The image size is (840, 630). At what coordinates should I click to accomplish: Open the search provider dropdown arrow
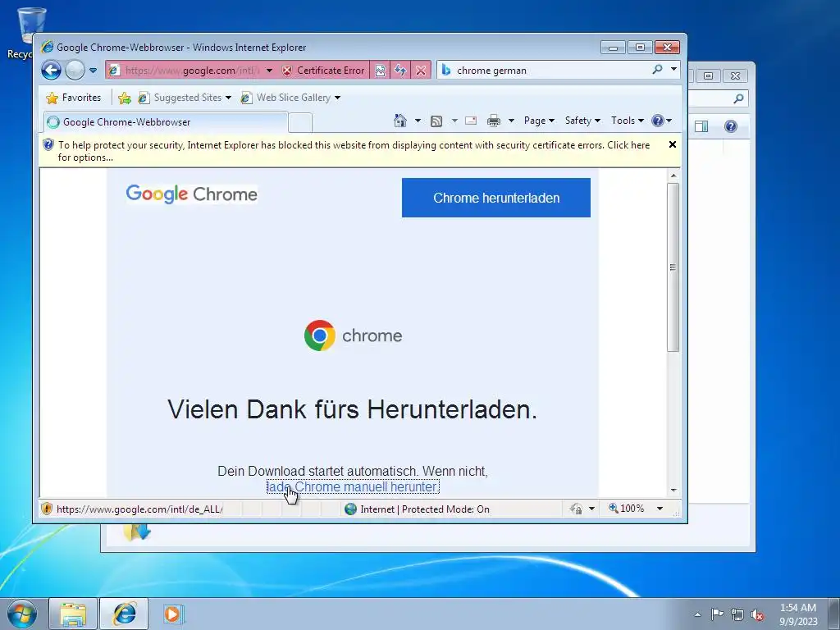[x=673, y=70]
